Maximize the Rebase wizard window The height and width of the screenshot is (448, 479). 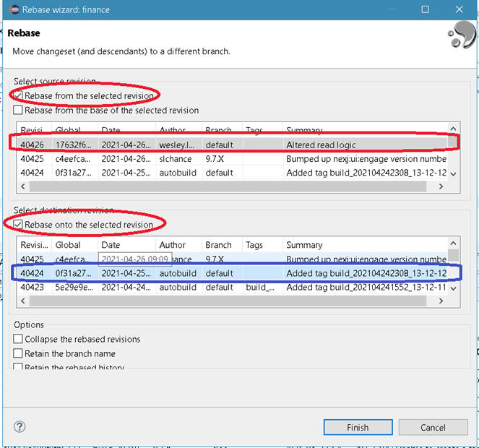click(x=426, y=9)
